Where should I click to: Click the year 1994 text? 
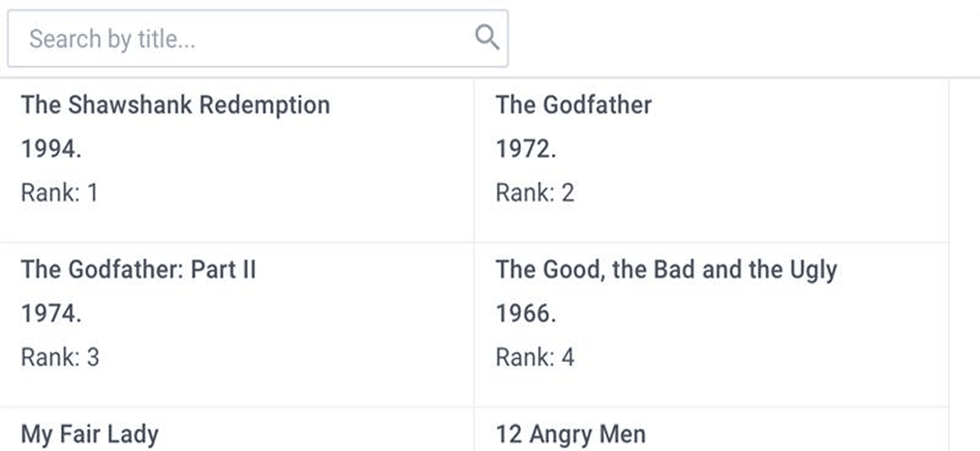(x=51, y=149)
